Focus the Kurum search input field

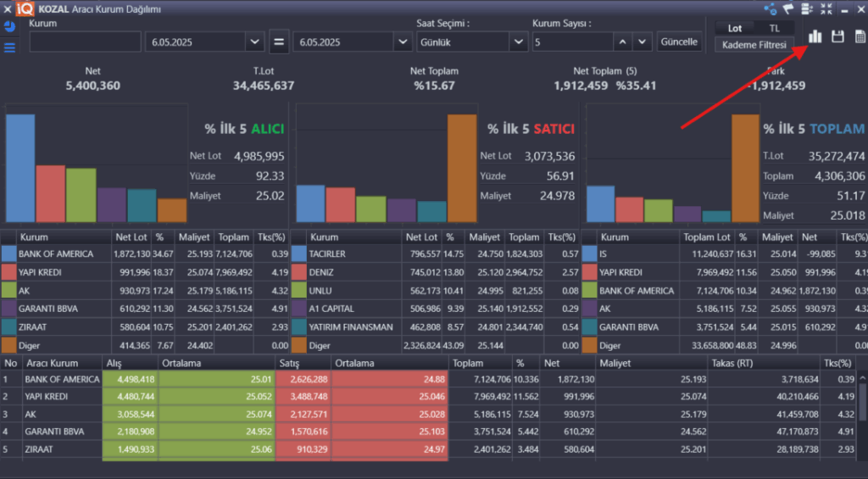click(86, 42)
